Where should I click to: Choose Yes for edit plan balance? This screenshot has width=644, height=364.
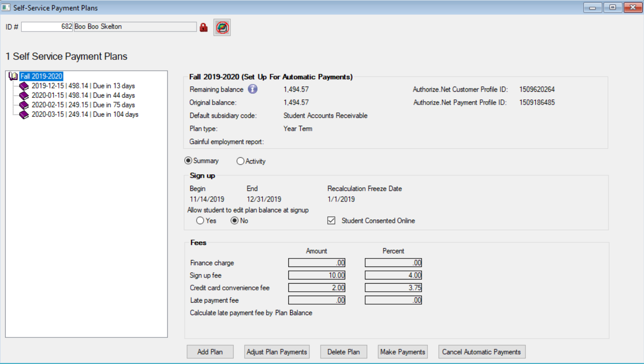(200, 220)
